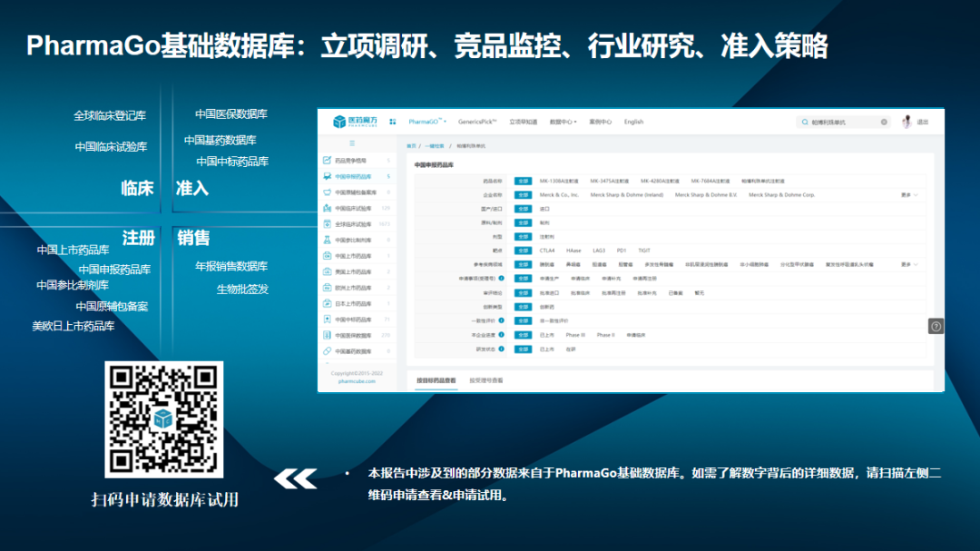The width and height of the screenshot is (980, 551).
Task: Select 全部 in the 研发状态 row
Action: pos(524,349)
